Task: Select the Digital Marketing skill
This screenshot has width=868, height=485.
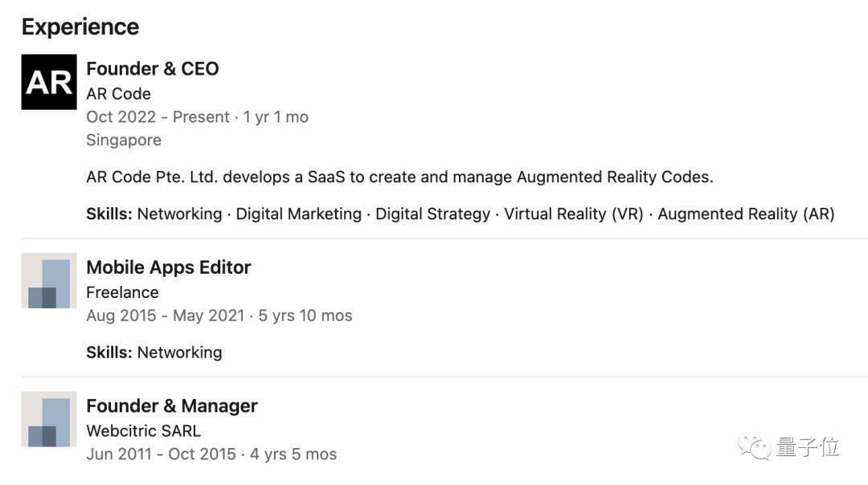Action: click(298, 214)
